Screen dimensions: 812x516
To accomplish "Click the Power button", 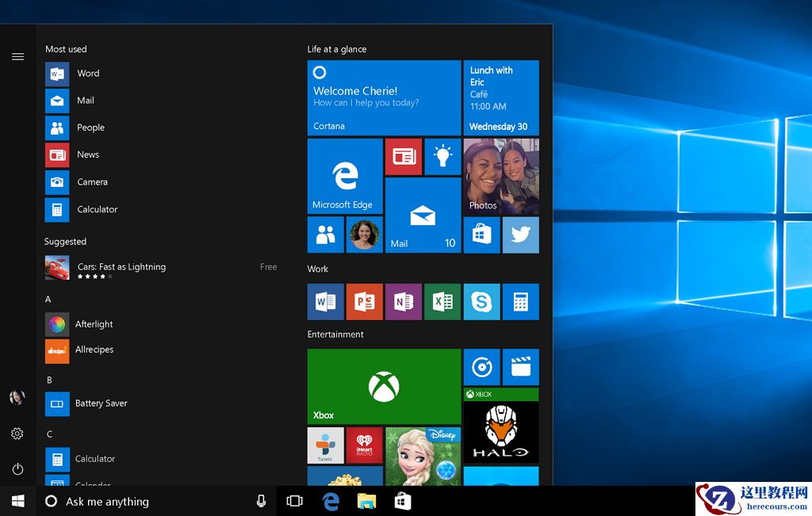I will pos(17,468).
